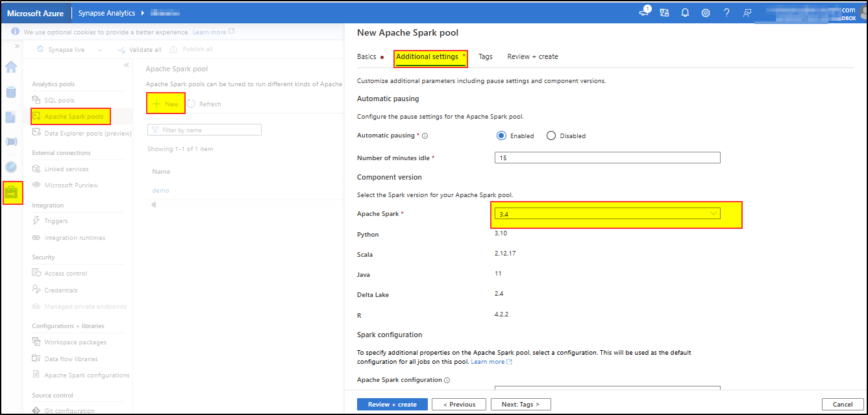The image size is (868, 415).
Task: Select Disabled for automatic pausing
Action: (551, 136)
